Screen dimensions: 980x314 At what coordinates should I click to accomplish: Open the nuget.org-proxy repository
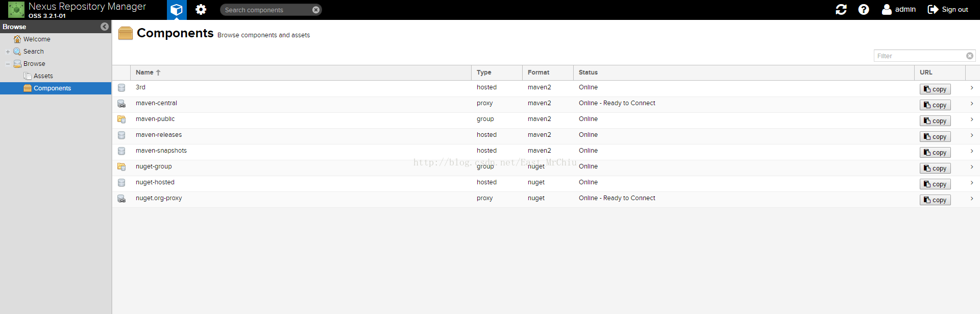[159, 198]
